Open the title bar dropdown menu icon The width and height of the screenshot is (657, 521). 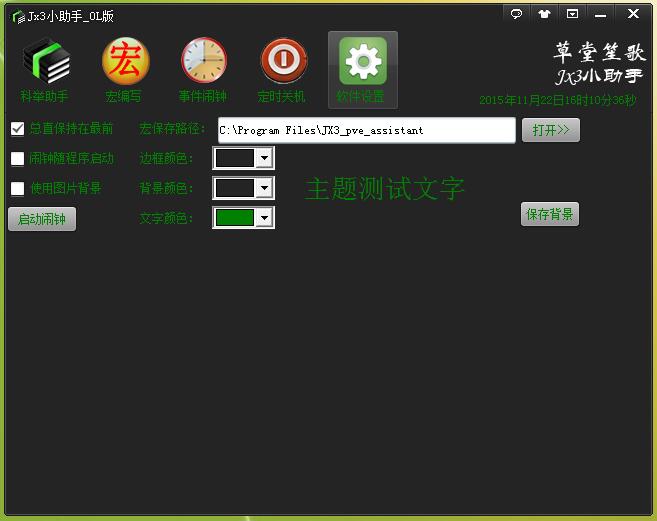tap(572, 14)
